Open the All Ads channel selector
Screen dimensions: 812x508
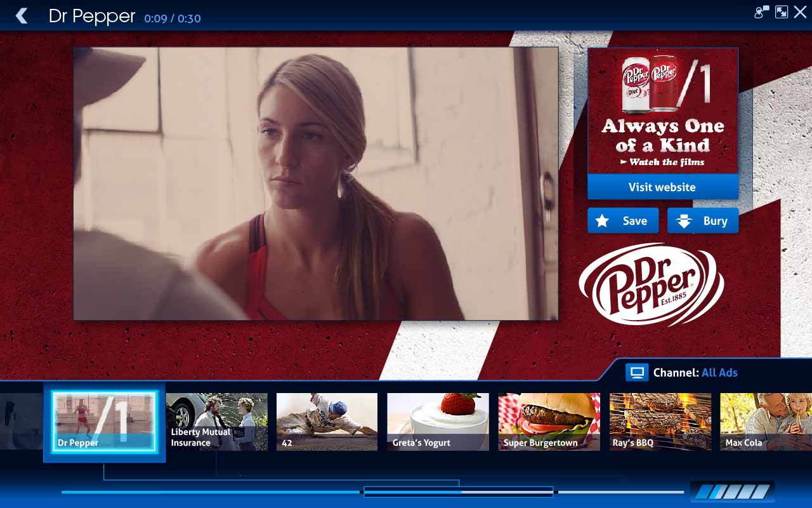(719, 373)
